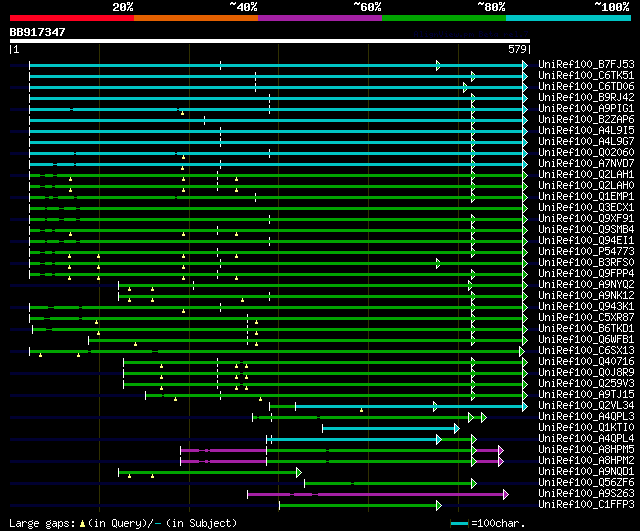Viewport: 640px width, 531px height.
Task: Open hit UniRef100_Q2VL34
Action: (586, 406)
